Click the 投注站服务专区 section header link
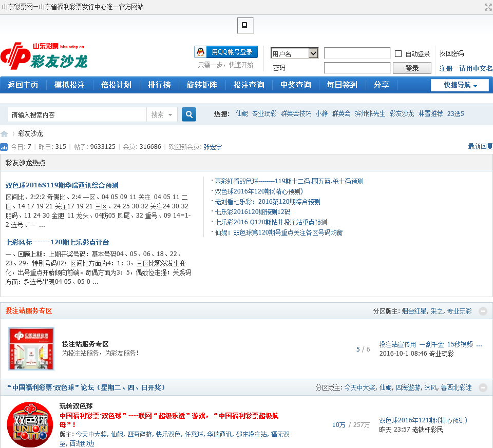This screenshot has width=493, height=448. click(29, 310)
